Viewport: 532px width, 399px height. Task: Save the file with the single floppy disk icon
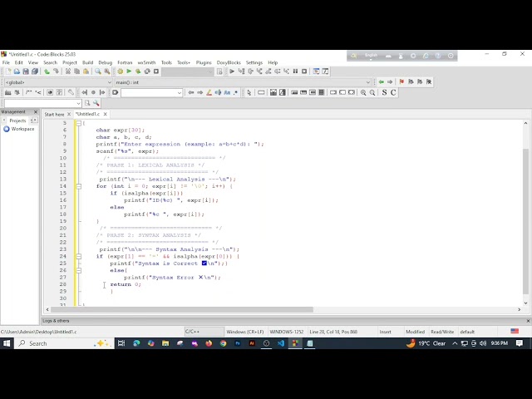(26, 71)
